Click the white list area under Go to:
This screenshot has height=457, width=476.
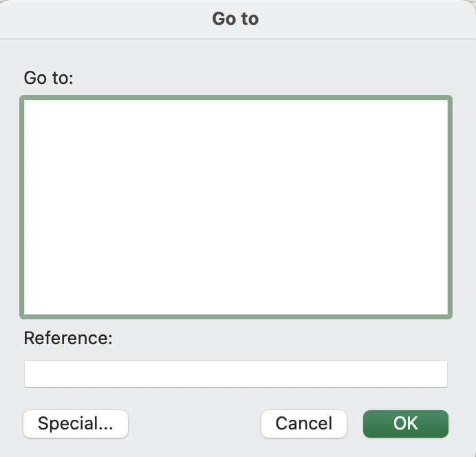(x=235, y=207)
